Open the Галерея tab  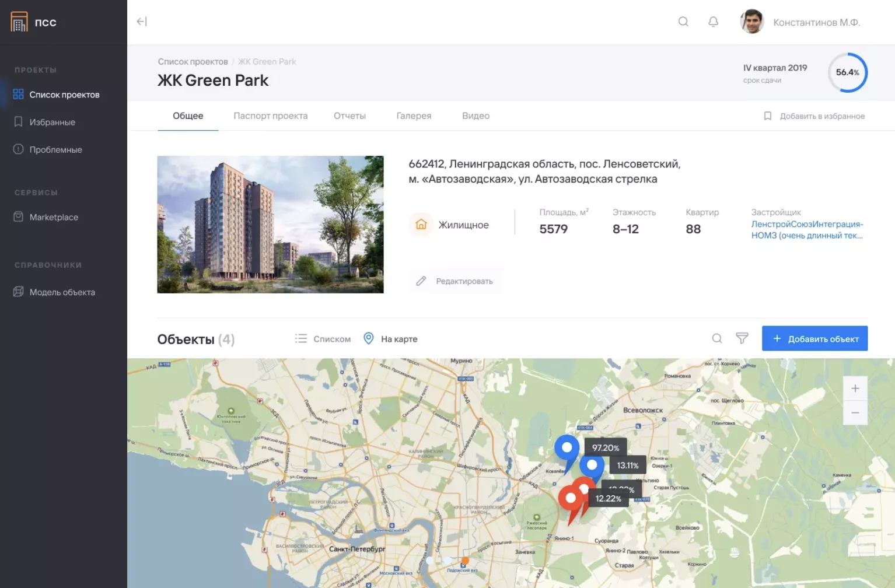tap(414, 116)
